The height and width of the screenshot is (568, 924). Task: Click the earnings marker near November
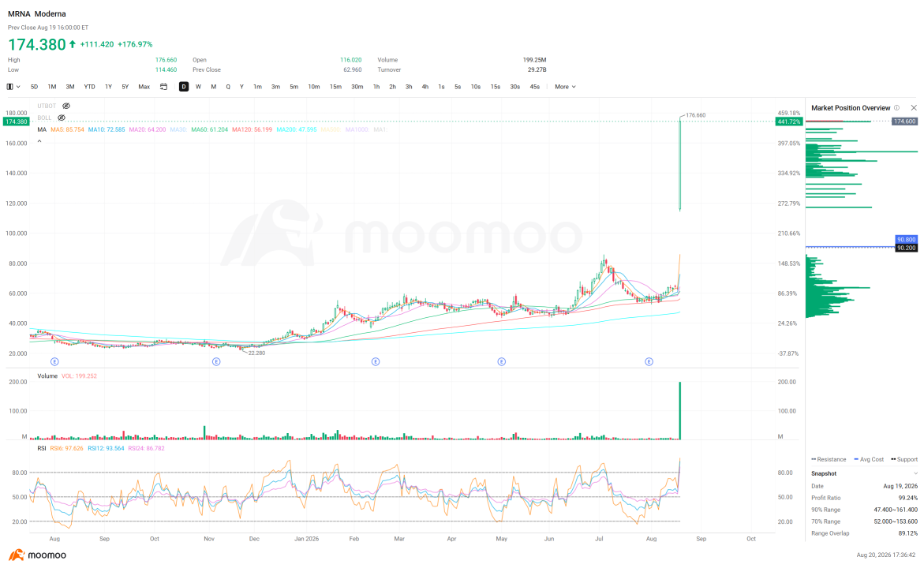[x=216, y=362]
